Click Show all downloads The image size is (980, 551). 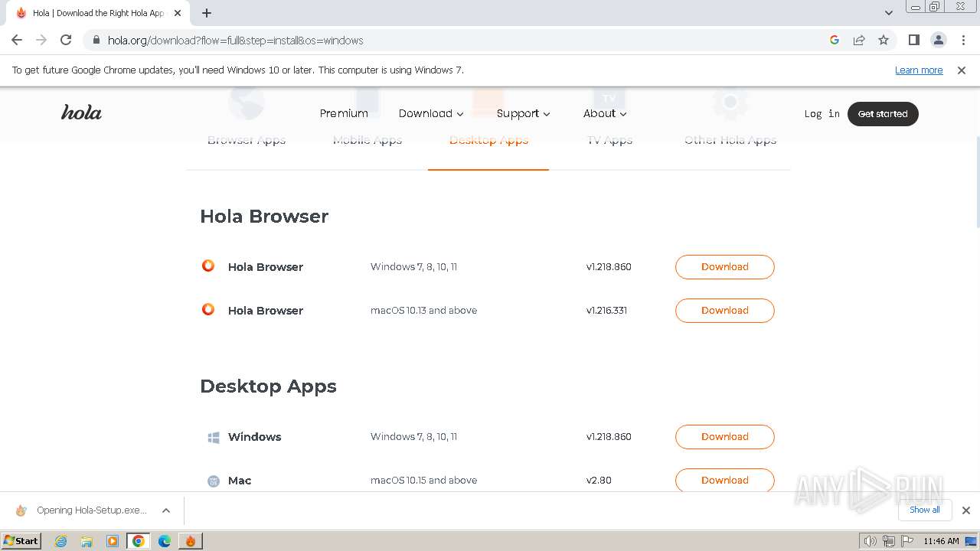pyautogui.click(x=924, y=510)
